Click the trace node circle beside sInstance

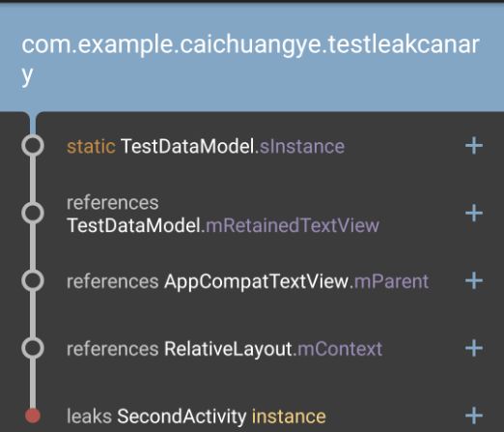[33, 145]
